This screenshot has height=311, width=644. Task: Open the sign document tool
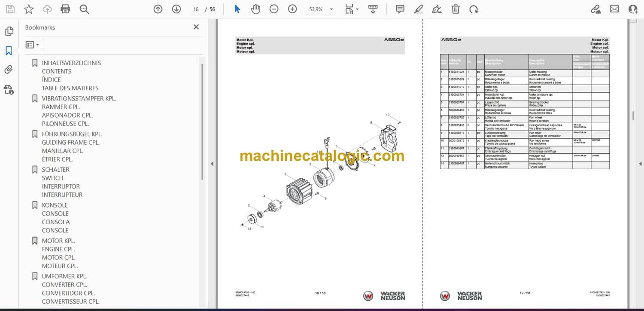tap(437, 9)
